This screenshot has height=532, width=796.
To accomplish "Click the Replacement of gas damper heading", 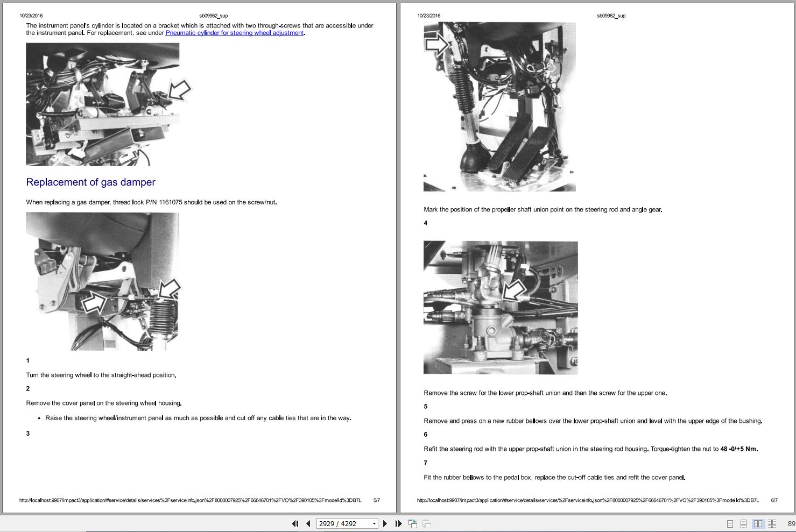I will click(x=90, y=182).
